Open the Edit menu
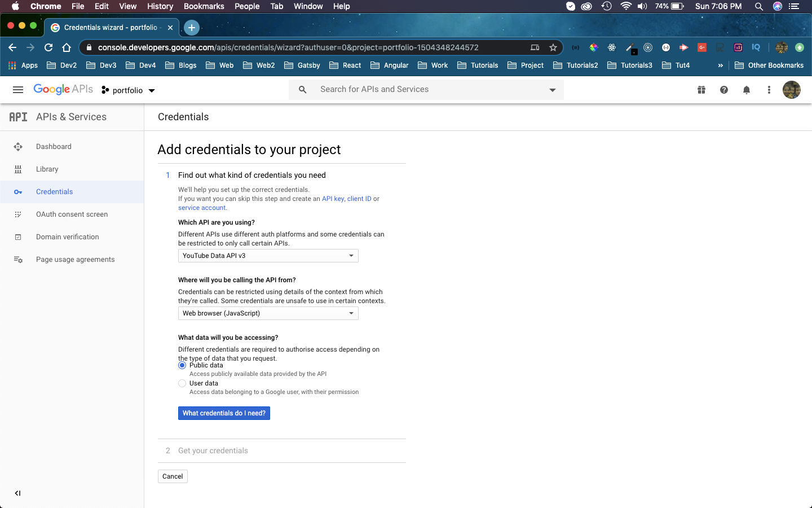Viewport: 812px width, 508px height. click(x=102, y=6)
